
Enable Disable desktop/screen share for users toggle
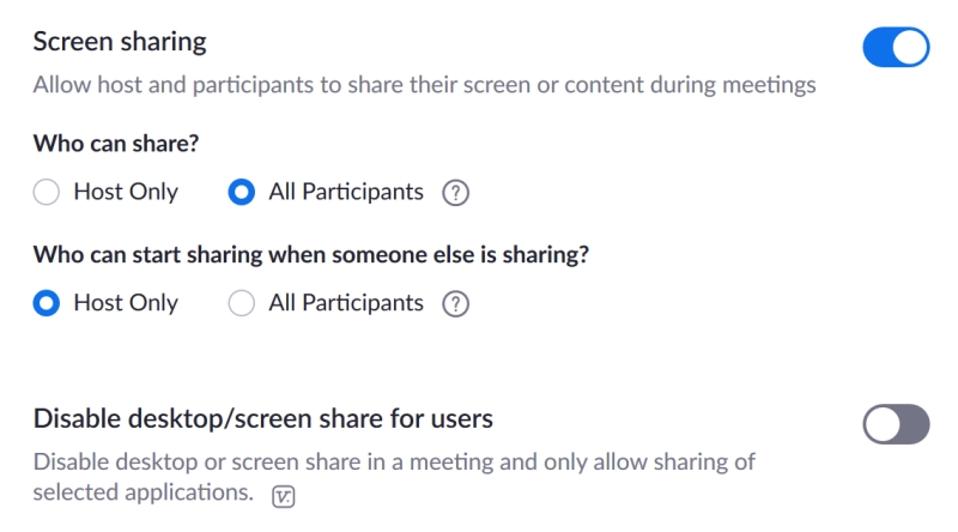(x=895, y=424)
